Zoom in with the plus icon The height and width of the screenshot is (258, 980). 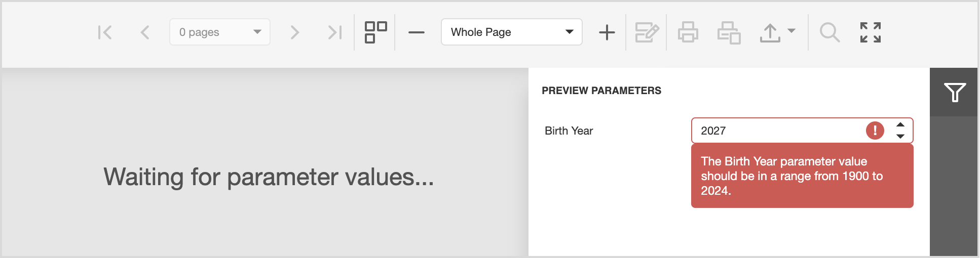tap(607, 32)
